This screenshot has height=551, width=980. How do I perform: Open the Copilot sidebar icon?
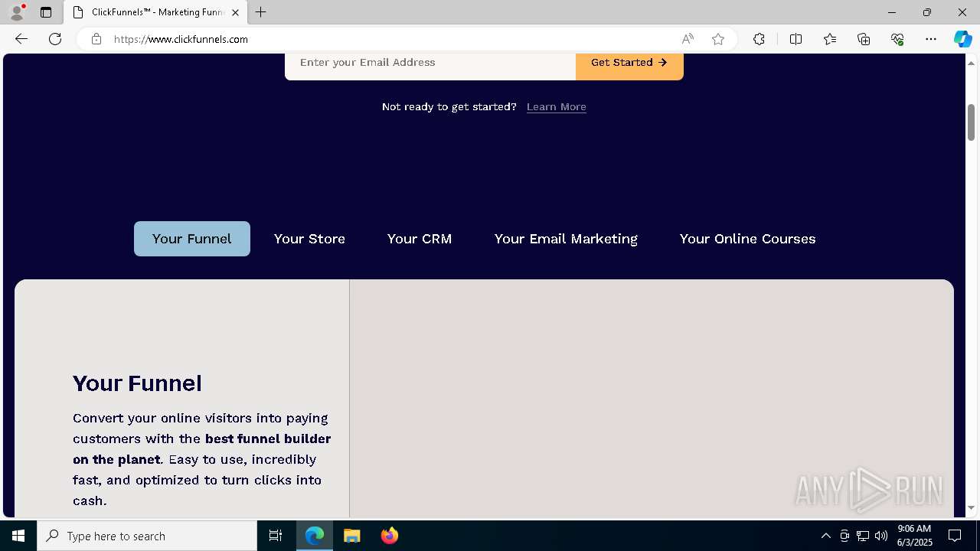962,39
